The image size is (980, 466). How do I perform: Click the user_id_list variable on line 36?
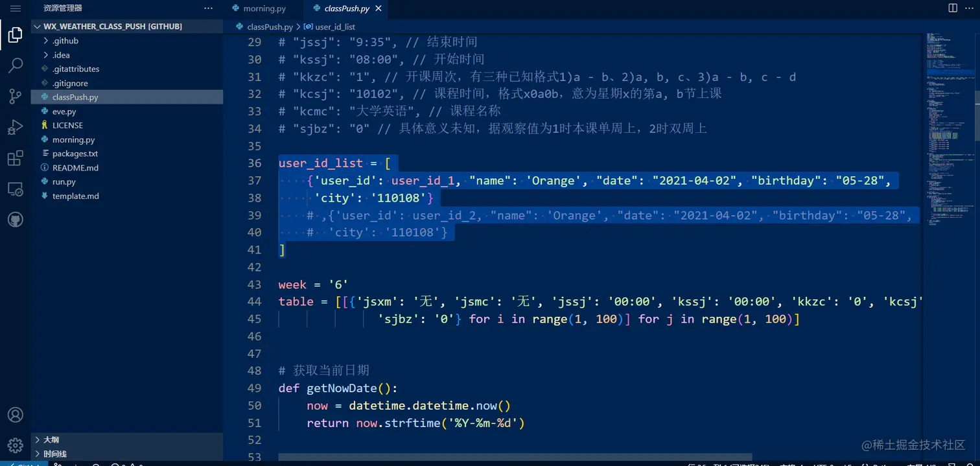click(321, 163)
